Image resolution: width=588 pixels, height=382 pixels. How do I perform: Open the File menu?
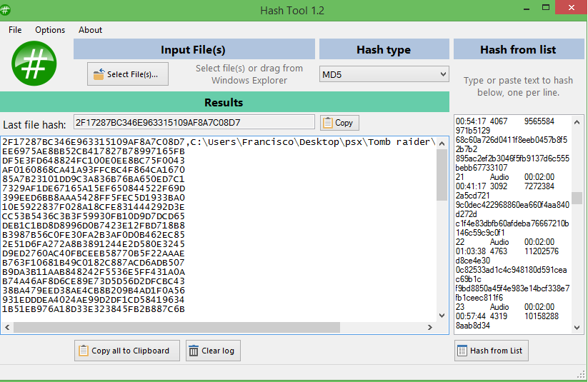pos(15,30)
